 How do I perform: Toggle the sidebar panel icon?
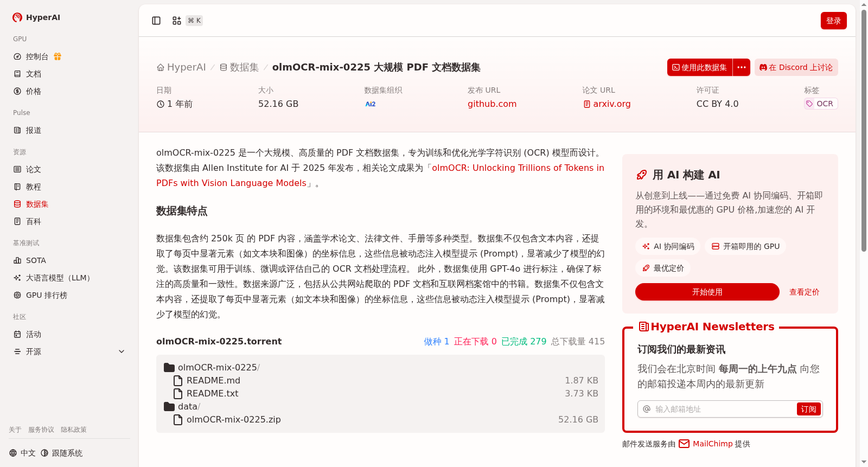pos(156,21)
